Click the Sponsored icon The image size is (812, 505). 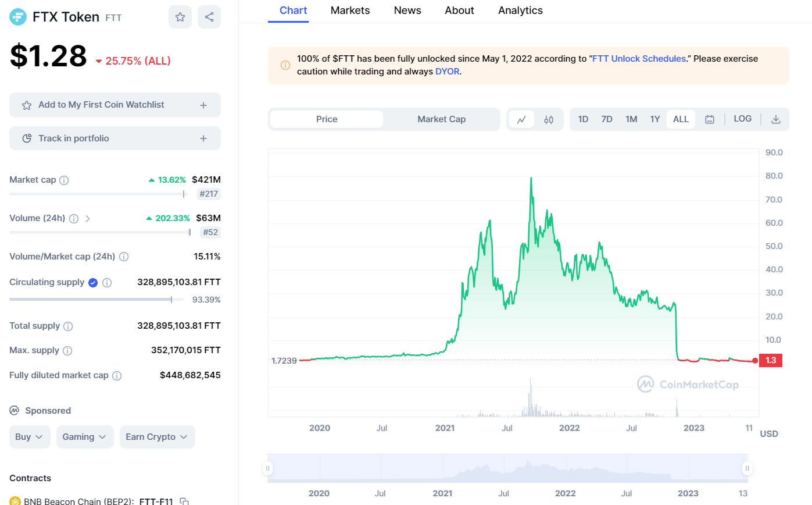click(15, 411)
